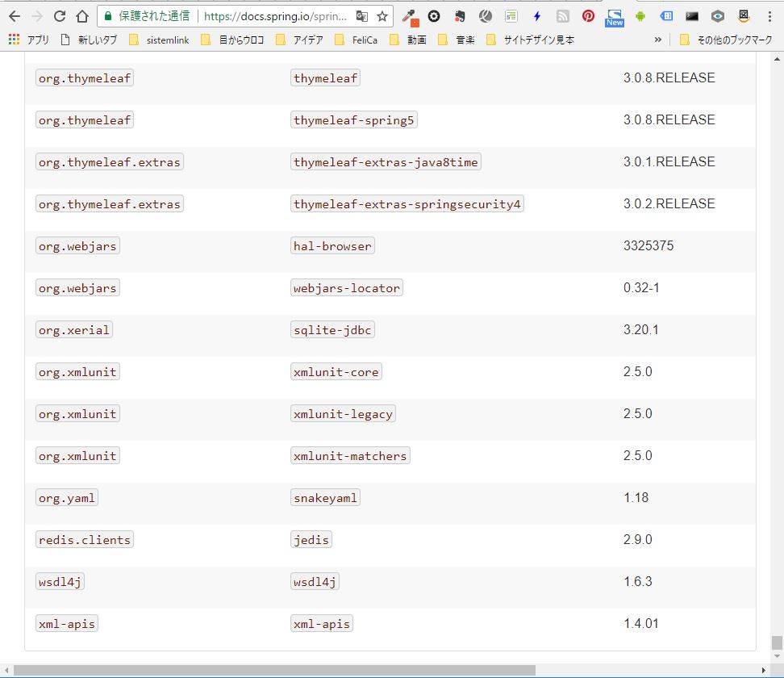
Task: Click the Pinterest save extension
Action: 588,16
